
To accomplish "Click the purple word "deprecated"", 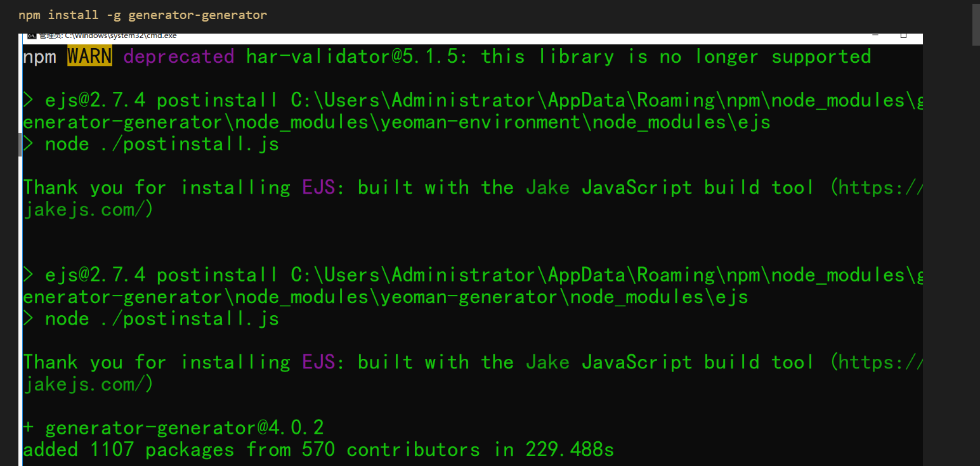I will tap(179, 57).
